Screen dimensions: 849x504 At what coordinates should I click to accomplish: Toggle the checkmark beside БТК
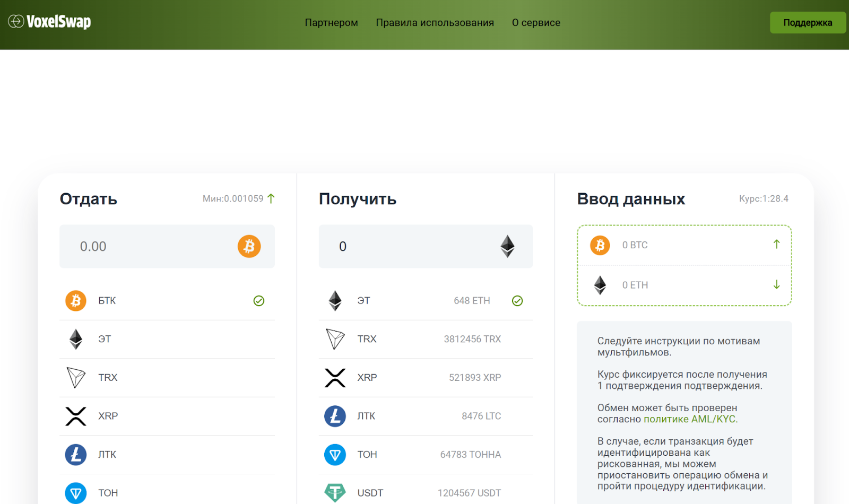(x=259, y=301)
